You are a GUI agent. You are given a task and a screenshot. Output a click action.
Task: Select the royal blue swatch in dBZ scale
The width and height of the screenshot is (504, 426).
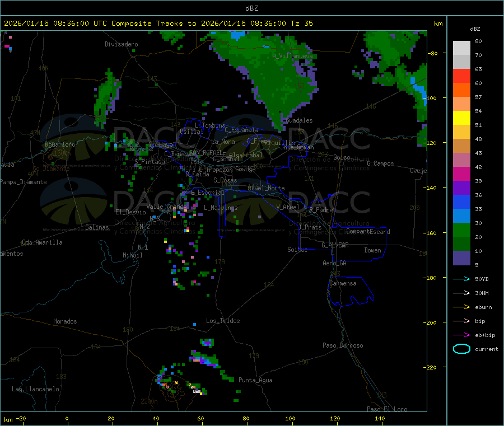[461, 202]
